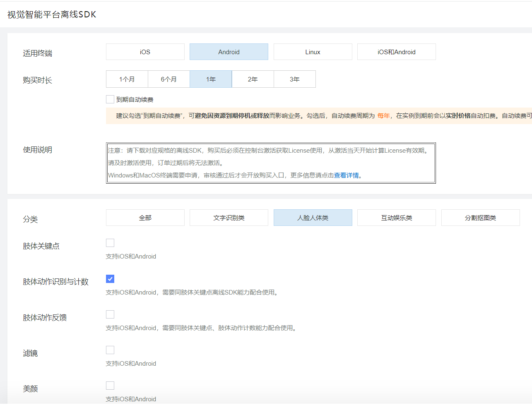Image resolution: width=532 pixels, height=405 pixels.
Task: Click the 每年 renewal period text
Action: click(x=383, y=116)
